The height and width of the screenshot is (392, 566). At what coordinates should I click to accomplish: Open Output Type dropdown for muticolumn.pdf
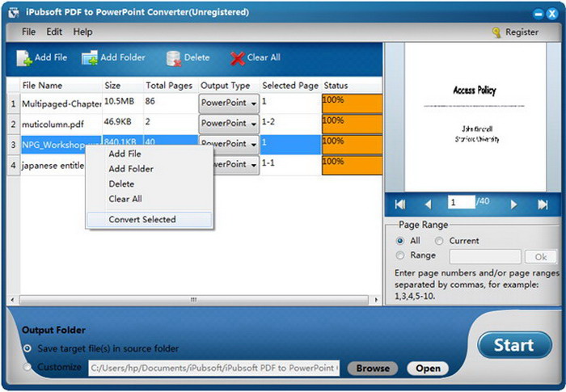[229, 124]
